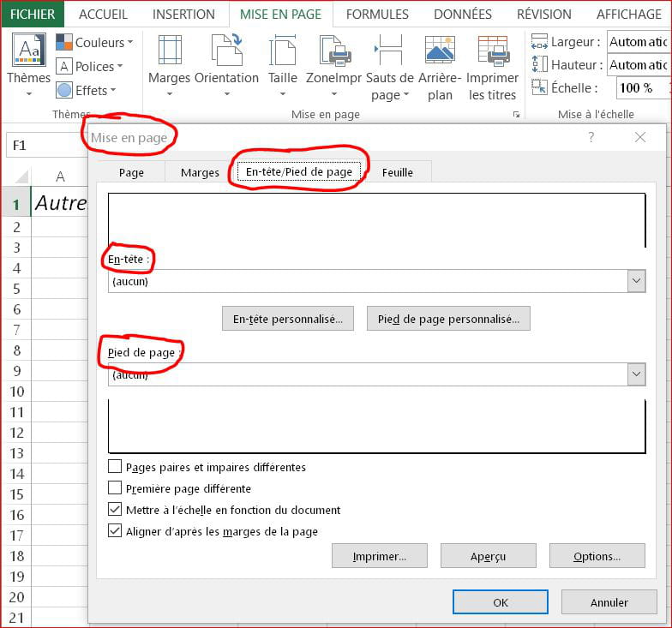
Task: Close the Mise en page dialog
Action: click(640, 137)
